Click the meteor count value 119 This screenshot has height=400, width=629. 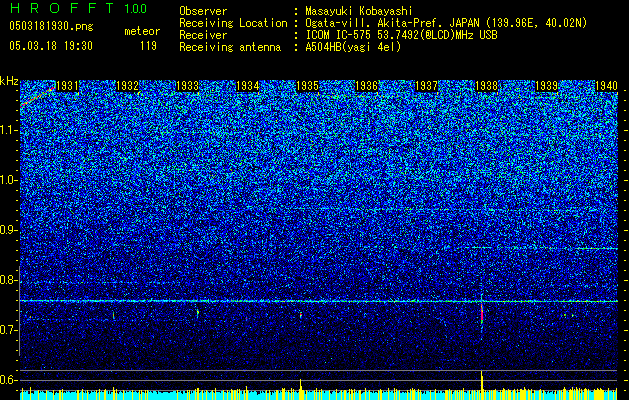[148, 46]
